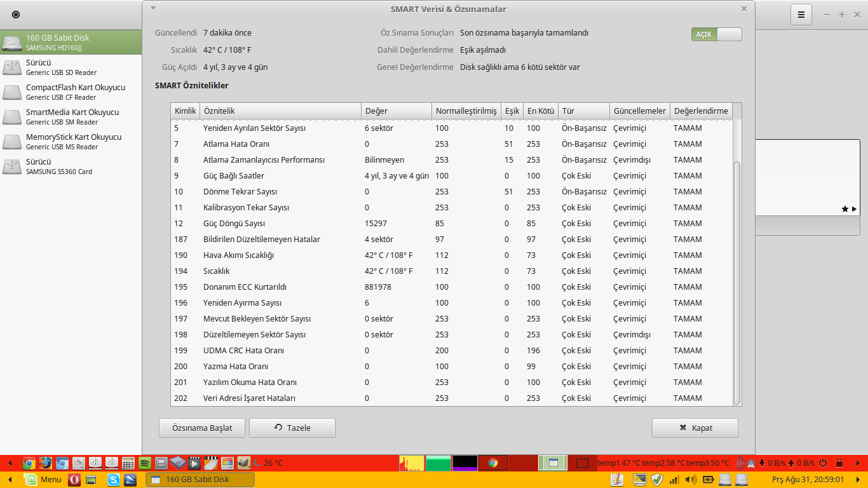This screenshot has height=488, width=868.
Task: Launch Opera browser from the bottom panel
Action: [74, 480]
